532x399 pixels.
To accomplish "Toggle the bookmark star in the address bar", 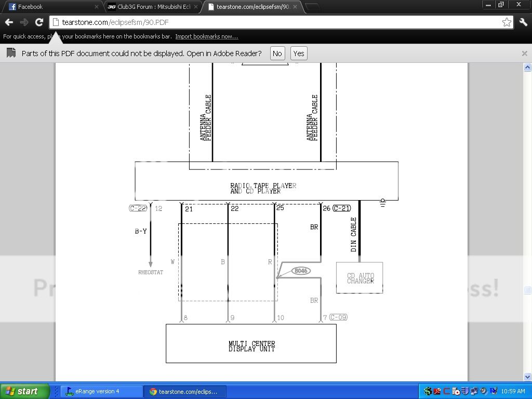I will (507, 22).
